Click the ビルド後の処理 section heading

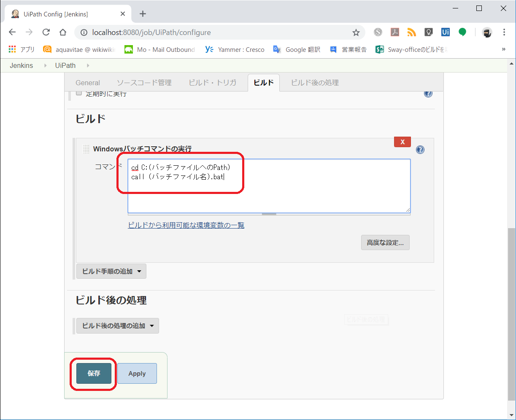[111, 300]
